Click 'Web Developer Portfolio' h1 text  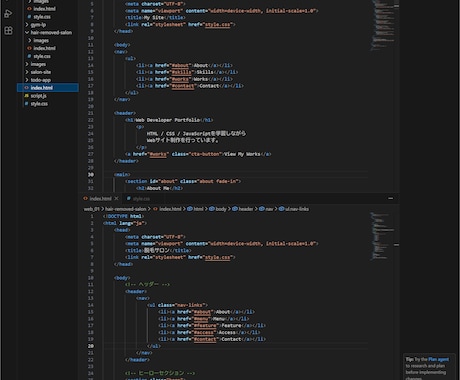168,120
